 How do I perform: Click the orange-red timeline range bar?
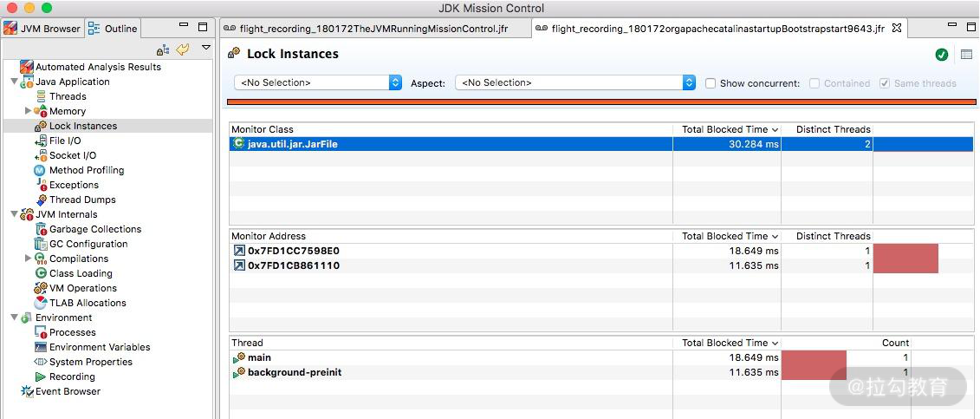(600, 102)
